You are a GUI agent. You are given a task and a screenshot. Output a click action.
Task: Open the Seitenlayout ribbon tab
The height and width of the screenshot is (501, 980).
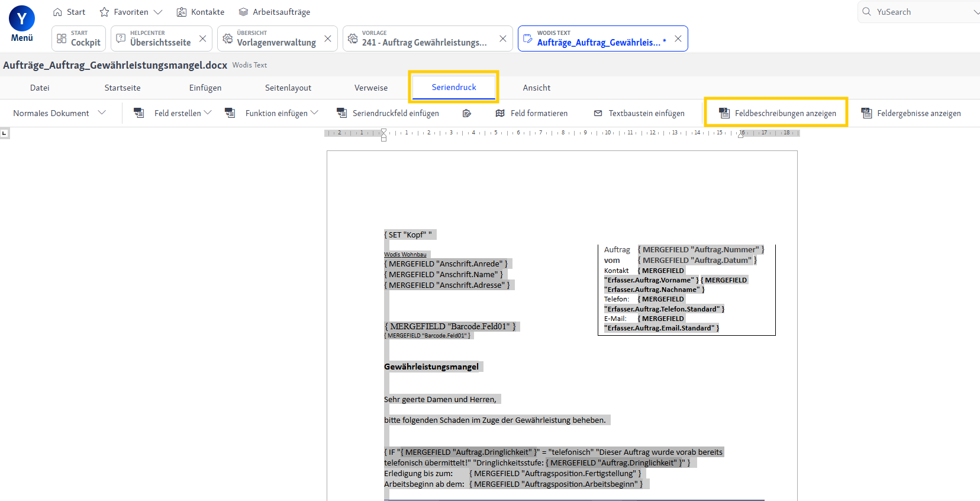pos(288,88)
